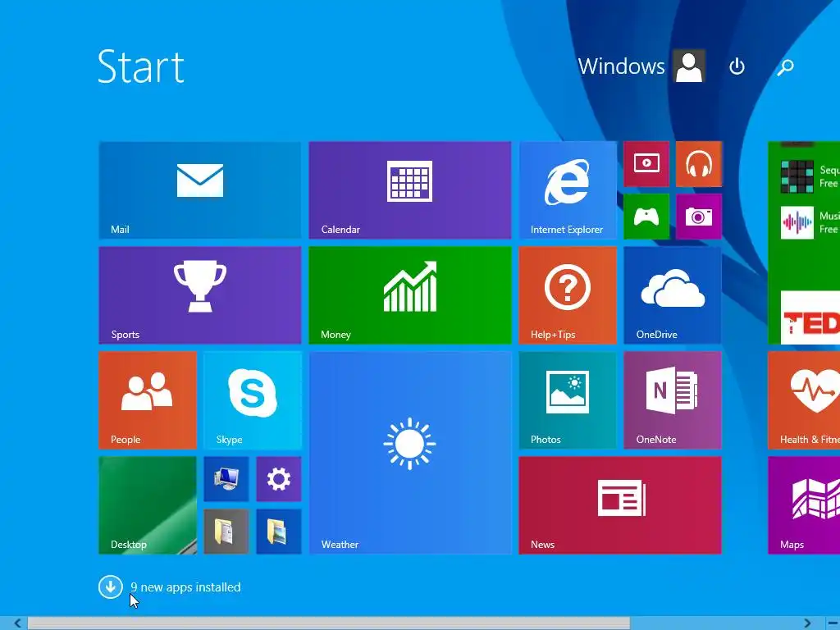Click the '9 new apps installed' text
This screenshot has height=630, width=840.
click(185, 587)
